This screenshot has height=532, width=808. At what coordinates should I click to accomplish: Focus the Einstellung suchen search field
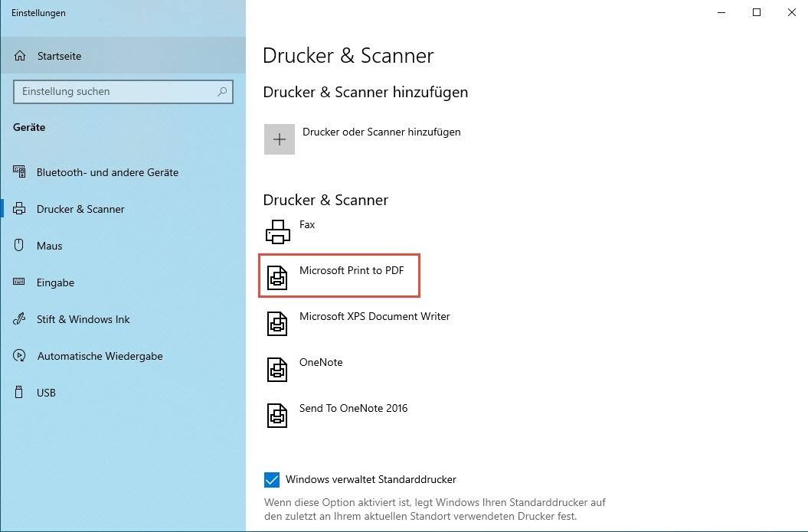tap(115, 92)
